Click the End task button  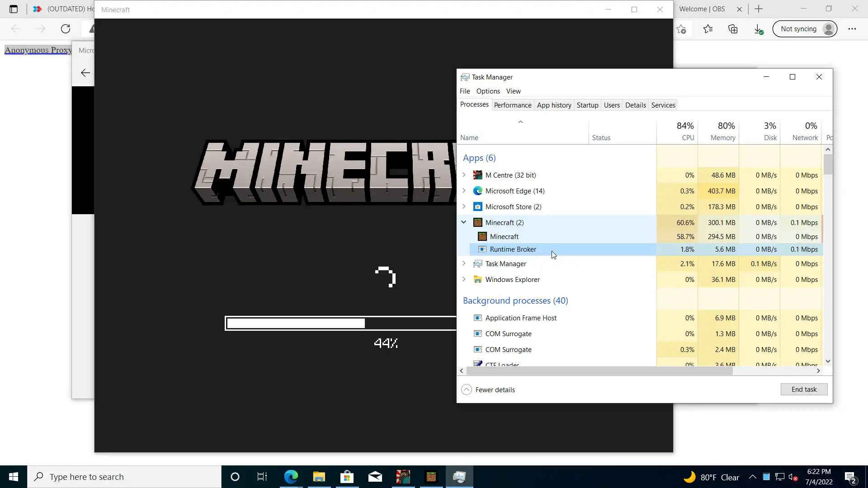tap(803, 389)
